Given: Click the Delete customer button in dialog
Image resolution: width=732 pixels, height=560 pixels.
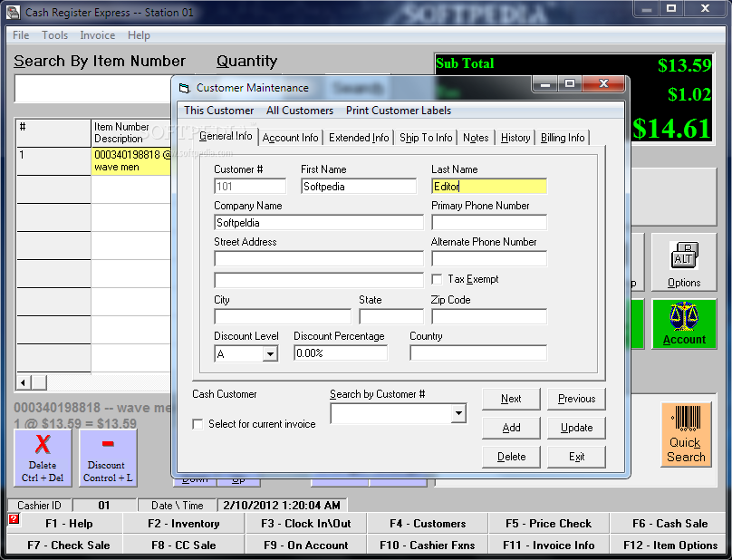Looking at the screenshot, I should click(x=511, y=457).
